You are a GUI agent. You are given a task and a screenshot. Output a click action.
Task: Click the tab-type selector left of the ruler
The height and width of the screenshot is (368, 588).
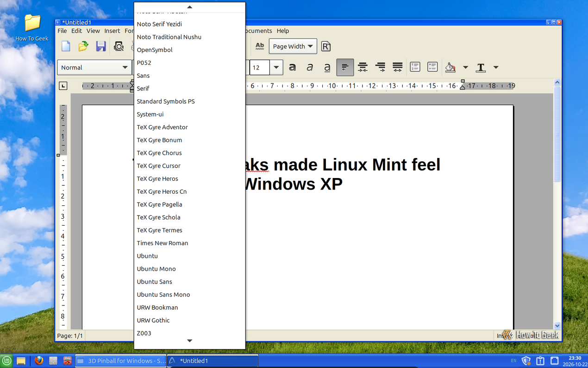coord(63,86)
